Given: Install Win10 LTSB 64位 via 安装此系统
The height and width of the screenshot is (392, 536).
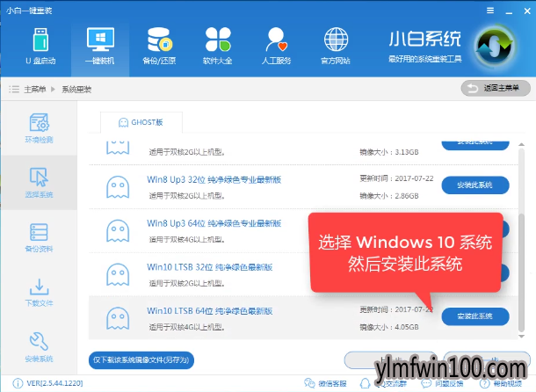Looking at the screenshot, I should [x=475, y=316].
